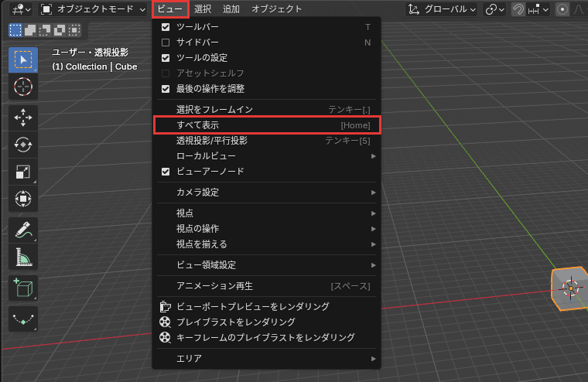Expand the 視点の操作 submenu
588x382 pixels.
point(267,229)
